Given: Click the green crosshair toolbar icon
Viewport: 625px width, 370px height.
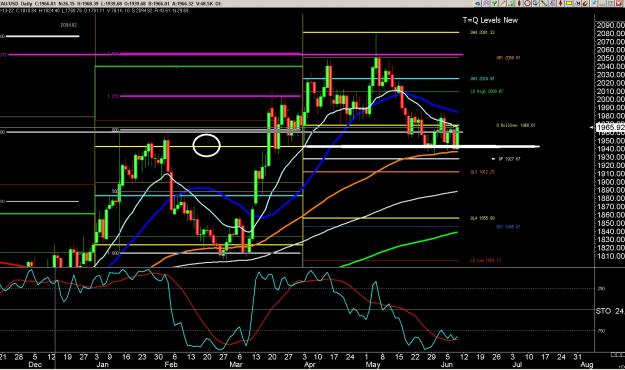Looking at the screenshot, I should pos(495,3).
